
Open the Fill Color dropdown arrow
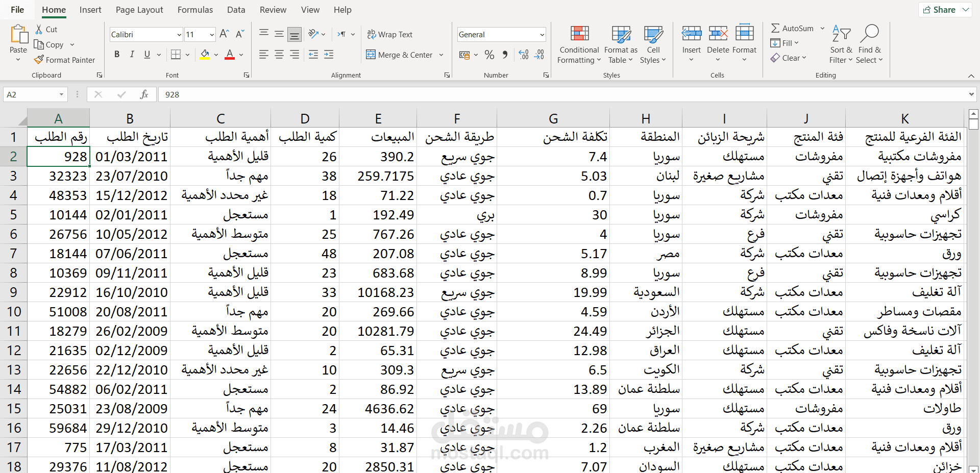click(x=215, y=55)
